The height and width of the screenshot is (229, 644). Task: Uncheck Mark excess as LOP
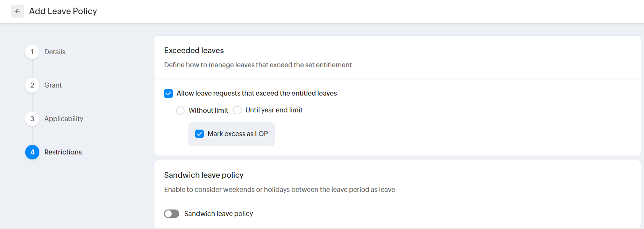pyautogui.click(x=200, y=134)
